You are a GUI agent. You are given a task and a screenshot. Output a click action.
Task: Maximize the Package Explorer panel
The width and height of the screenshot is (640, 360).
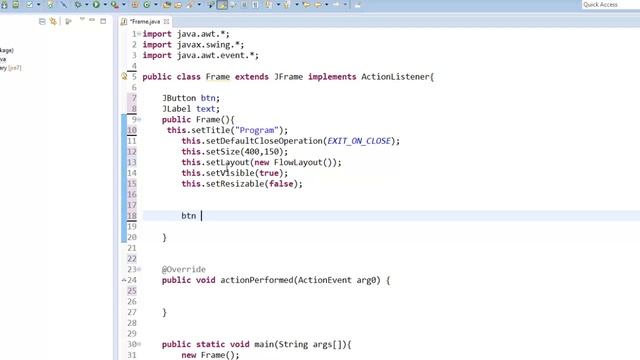click(x=103, y=21)
